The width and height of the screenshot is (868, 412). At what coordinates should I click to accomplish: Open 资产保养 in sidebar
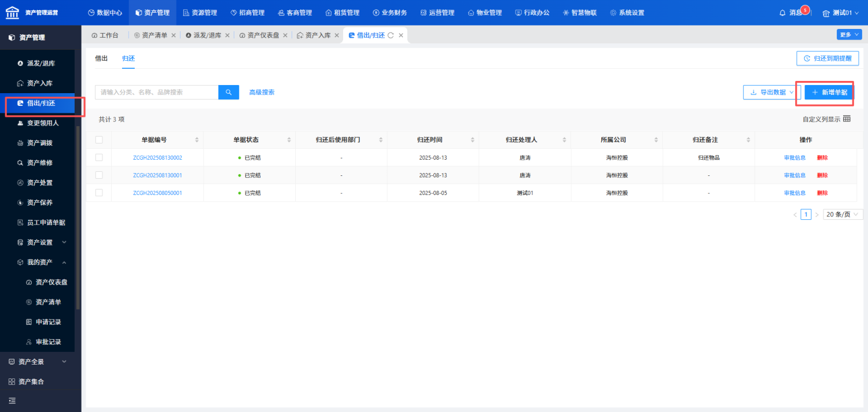click(x=39, y=203)
